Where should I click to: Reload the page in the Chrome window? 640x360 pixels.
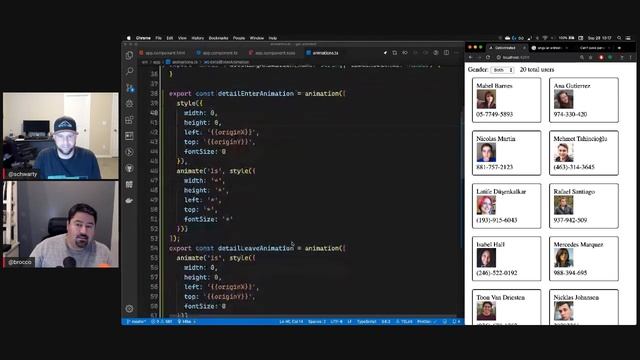click(488, 58)
